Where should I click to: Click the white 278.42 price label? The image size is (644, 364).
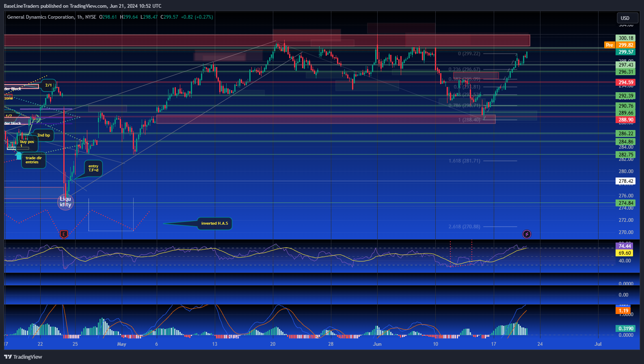point(626,181)
